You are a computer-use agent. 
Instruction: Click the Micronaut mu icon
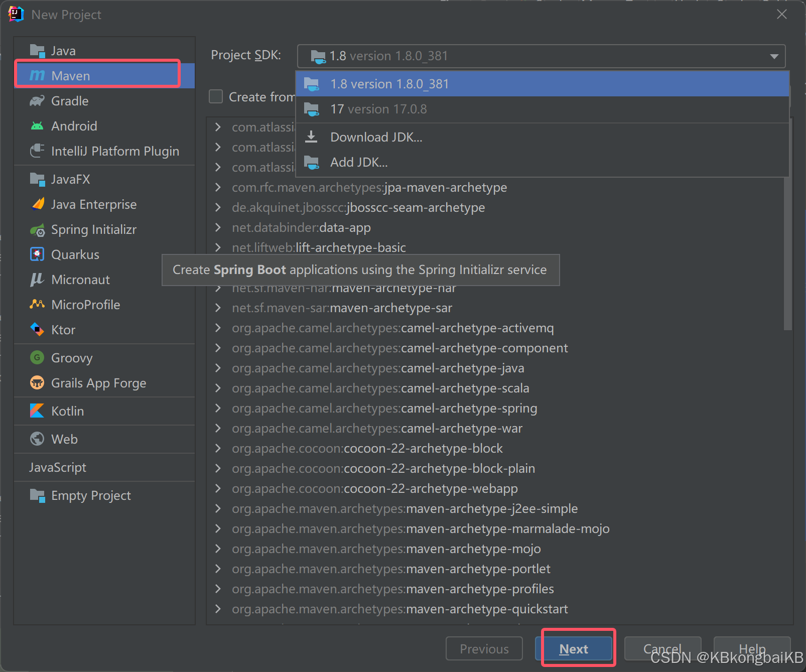(x=37, y=280)
